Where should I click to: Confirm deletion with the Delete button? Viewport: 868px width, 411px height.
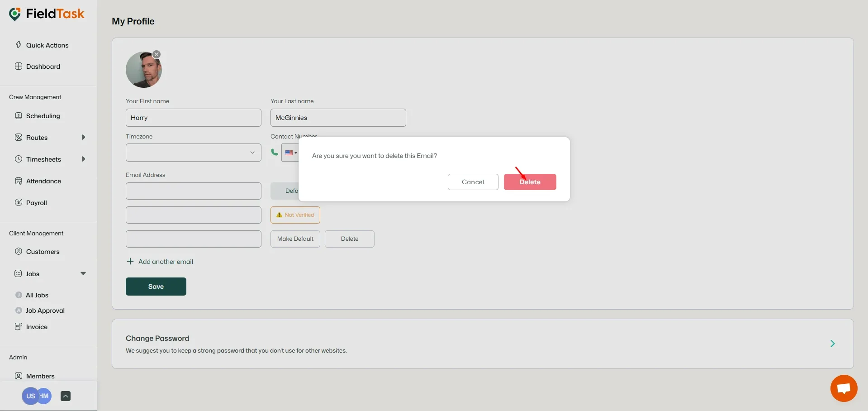(x=530, y=182)
